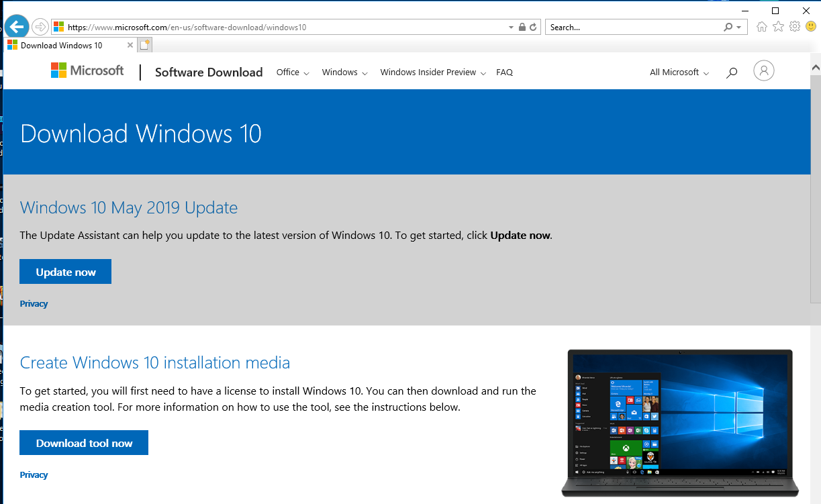Click the browser Forward arrow button
The width and height of the screenshot is (821, 504).
[40, 27]
